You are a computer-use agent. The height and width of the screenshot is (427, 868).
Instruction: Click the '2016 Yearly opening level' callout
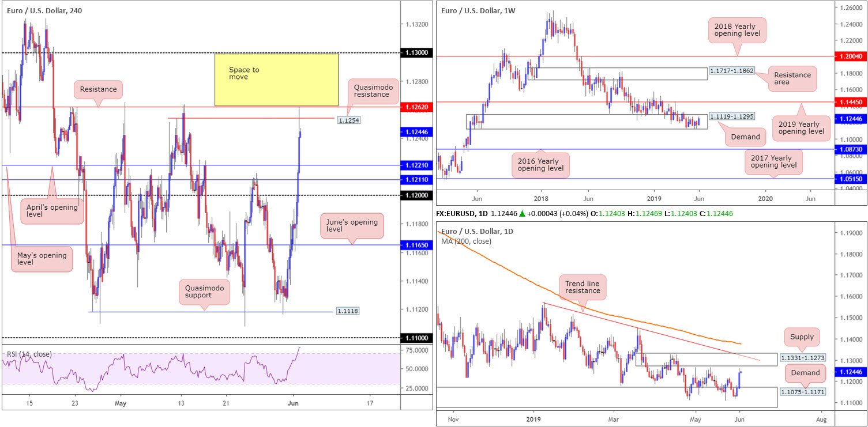(540, 165)
